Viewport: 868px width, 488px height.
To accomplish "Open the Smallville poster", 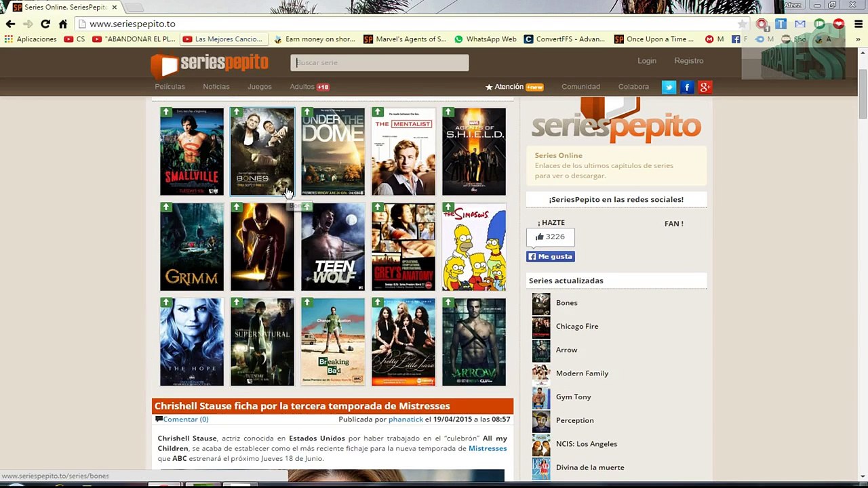I will click(x=192, y=151).
